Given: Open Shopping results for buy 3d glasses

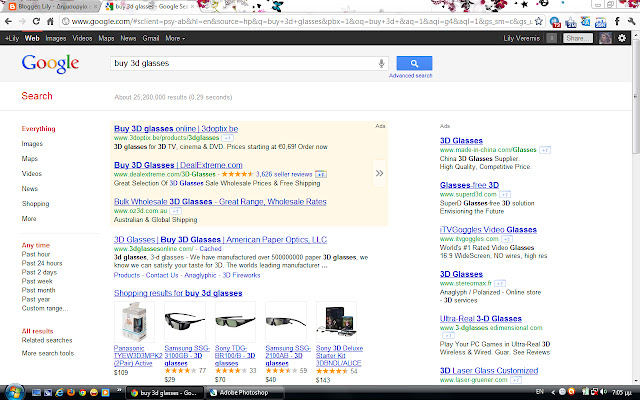Looking at the screenshot, I should [x=178, y=293].
